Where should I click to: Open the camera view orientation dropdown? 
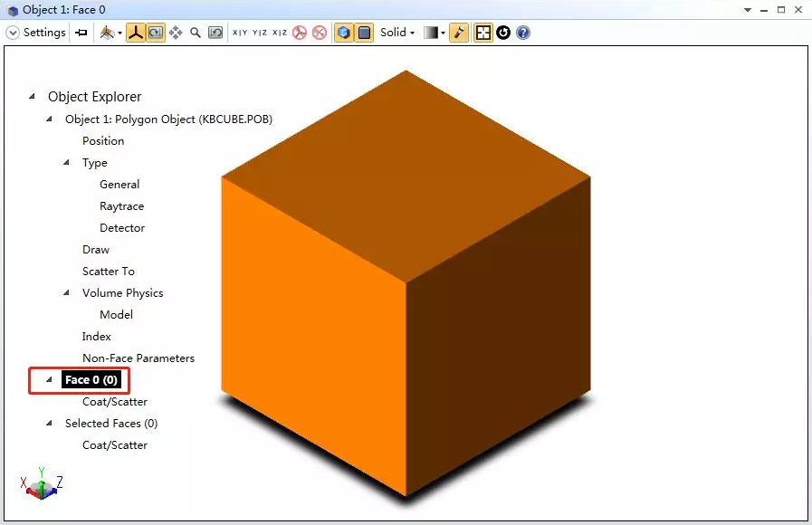[111, 33]
